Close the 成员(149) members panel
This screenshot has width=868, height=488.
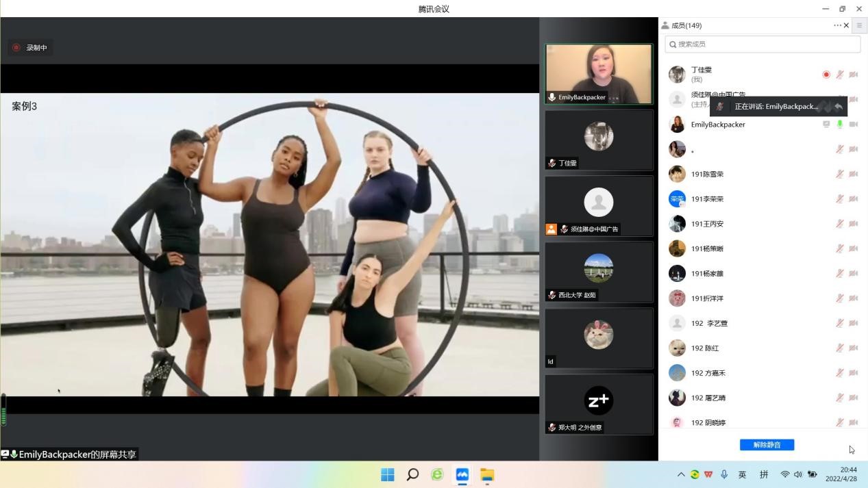tap(846, 25)
